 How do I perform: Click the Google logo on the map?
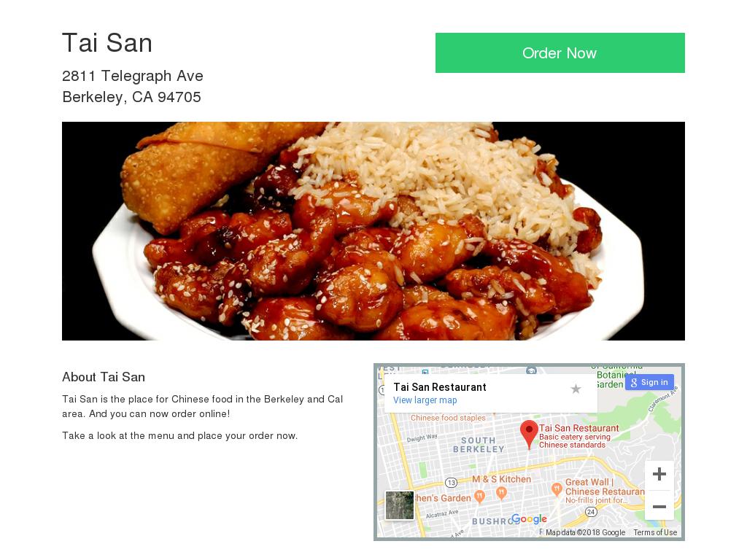(529, 518)
